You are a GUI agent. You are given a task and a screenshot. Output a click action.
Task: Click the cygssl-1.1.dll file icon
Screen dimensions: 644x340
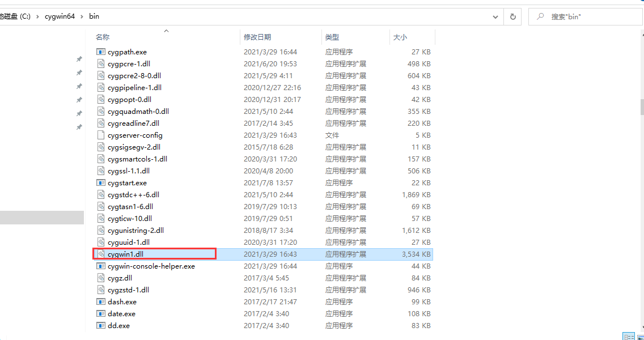[101, 171]
